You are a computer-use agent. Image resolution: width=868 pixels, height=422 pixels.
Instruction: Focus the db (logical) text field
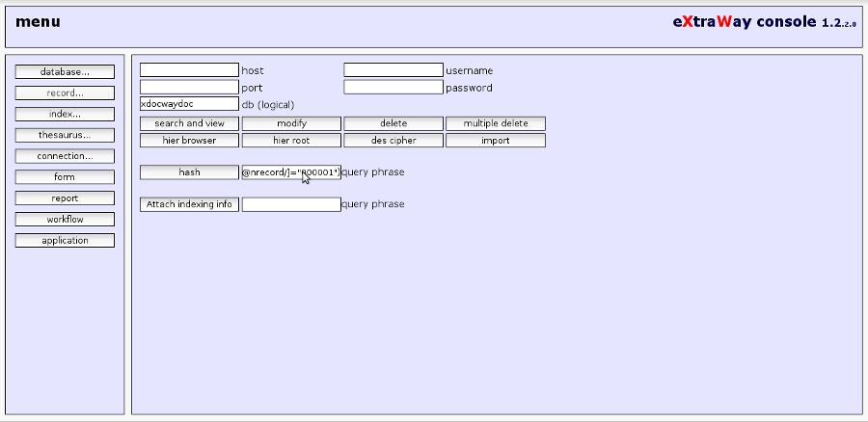pos(189,104)
